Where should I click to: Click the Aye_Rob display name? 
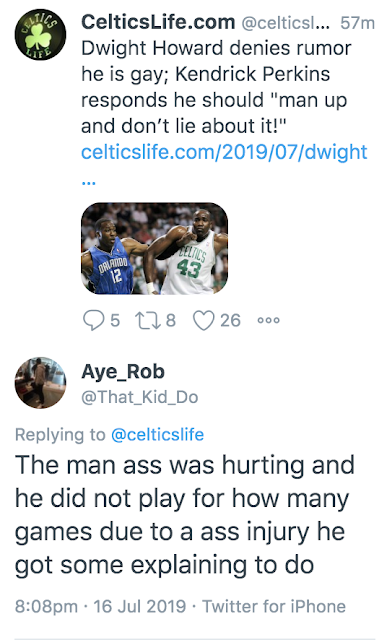pos(123,371)
